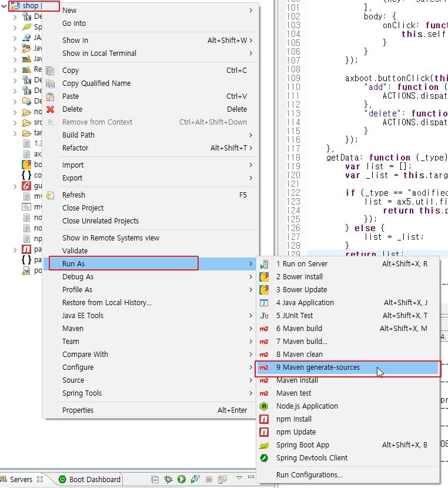Viewport: 448px width, 488px height.
Task: Expand the 'JA' tree node
Action: coord(15,38)
